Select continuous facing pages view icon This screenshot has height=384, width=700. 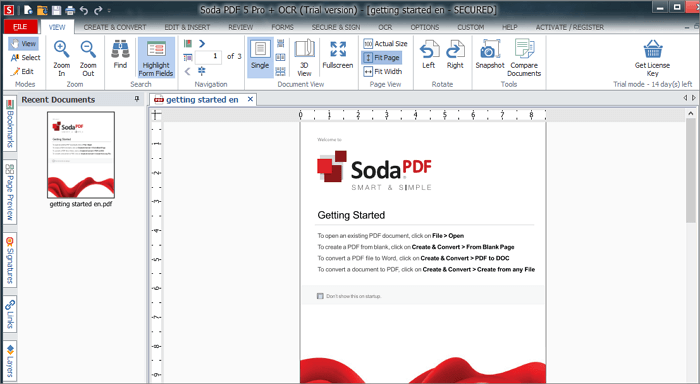280,71
